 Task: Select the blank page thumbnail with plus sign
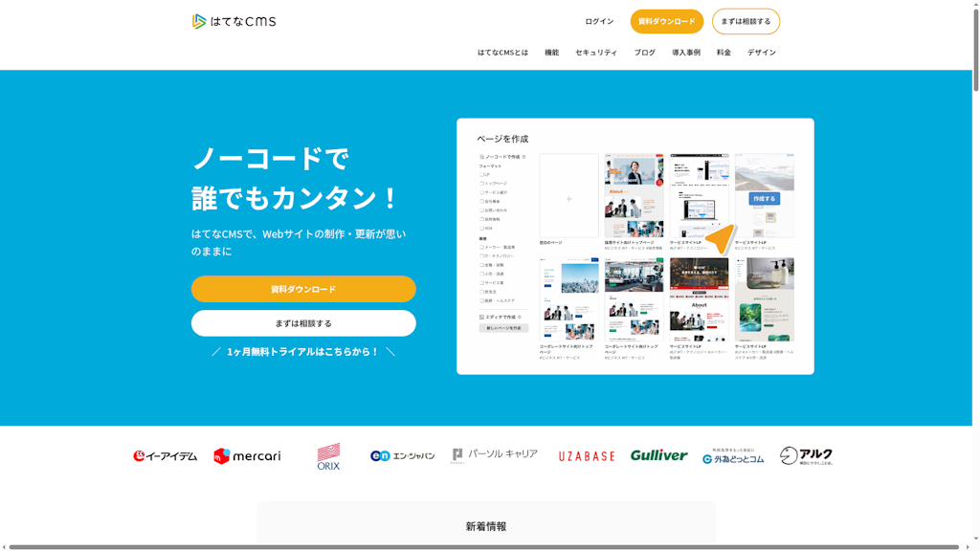click(568, 197)
